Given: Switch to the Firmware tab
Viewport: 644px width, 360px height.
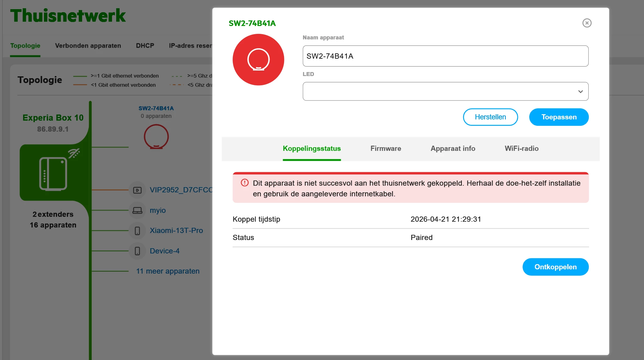Looking at the screenshot, I should click(386, 149).
